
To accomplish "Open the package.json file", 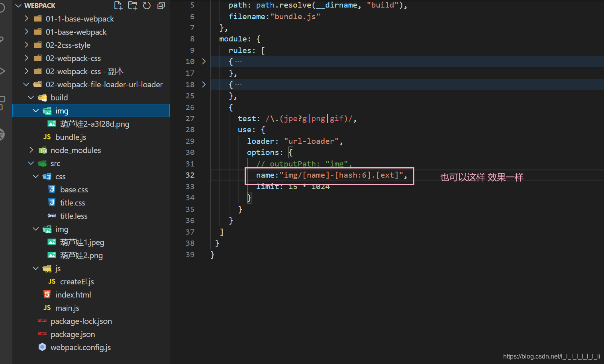I will tap(73, 334).
